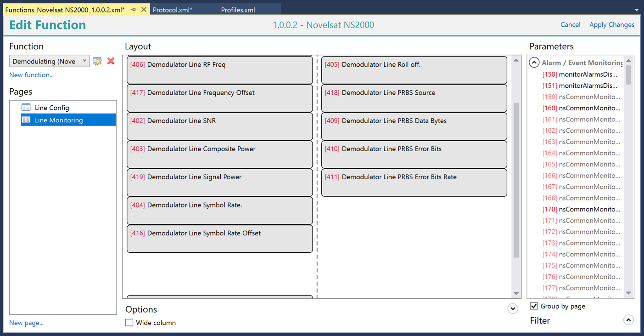Open the document tab overflow arrow

[637, 10]
